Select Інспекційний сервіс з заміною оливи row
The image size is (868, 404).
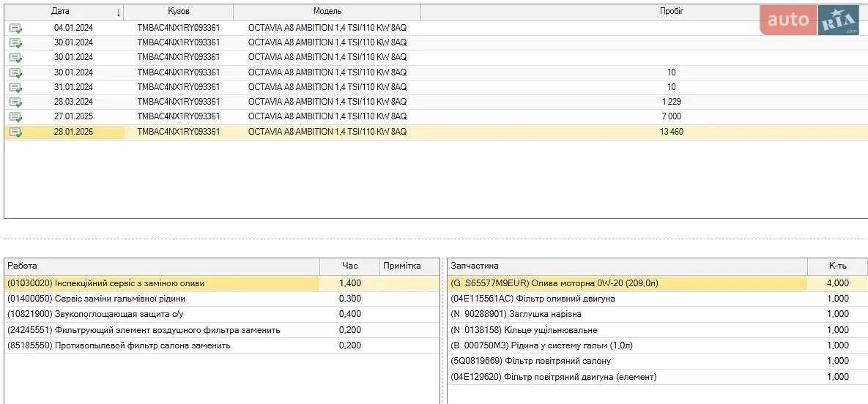coord(221,283)
